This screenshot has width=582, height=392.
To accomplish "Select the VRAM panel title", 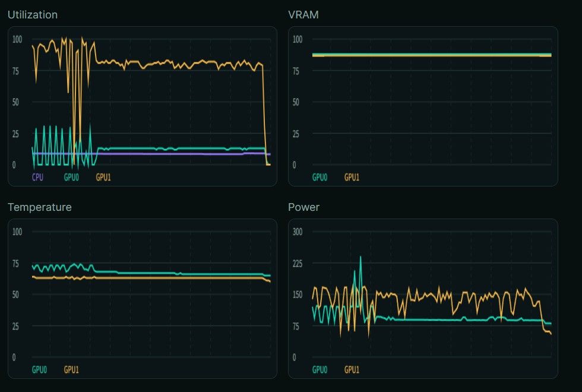I will tap(303, 15).
